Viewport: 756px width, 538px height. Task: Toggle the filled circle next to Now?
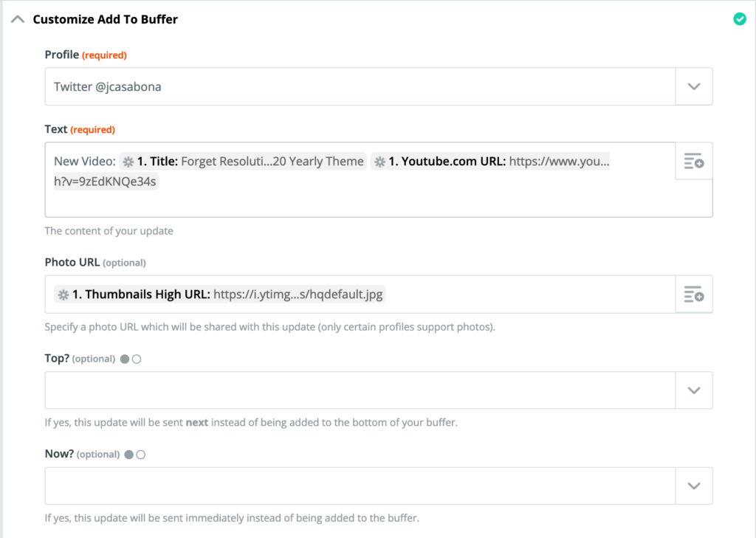pyautogui.click(x=129, y=455)
